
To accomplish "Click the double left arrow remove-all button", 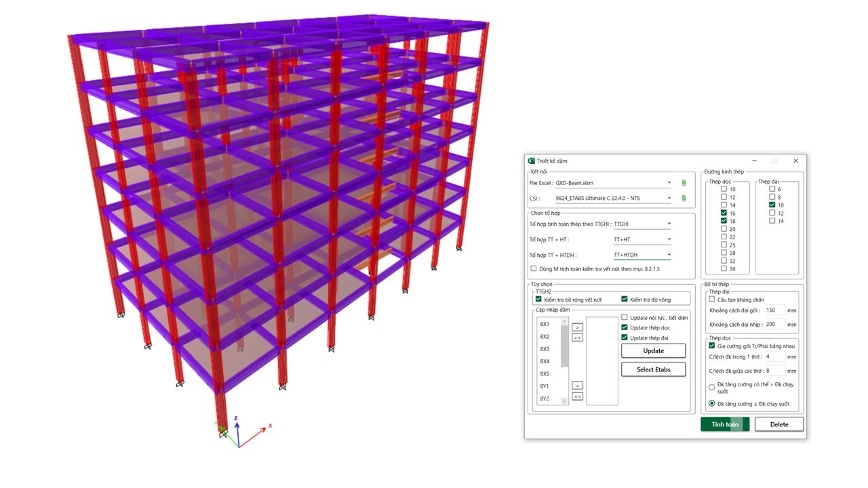I will click(x=577, y=396).
